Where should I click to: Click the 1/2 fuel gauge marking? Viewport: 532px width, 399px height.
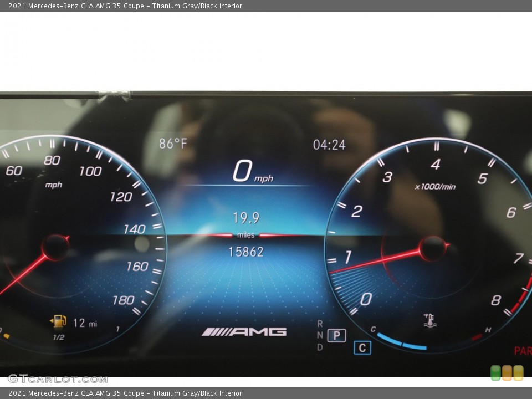59,337
